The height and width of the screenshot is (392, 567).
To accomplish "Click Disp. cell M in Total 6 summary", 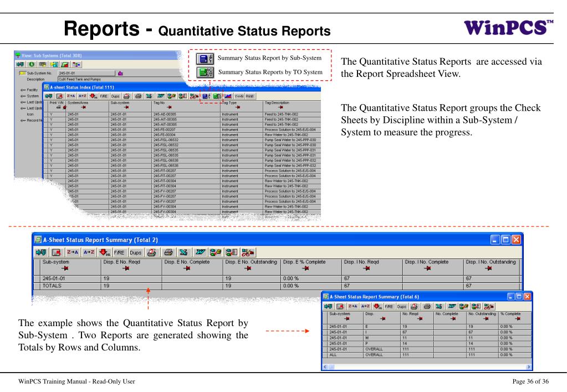I will tap(381, 338).
